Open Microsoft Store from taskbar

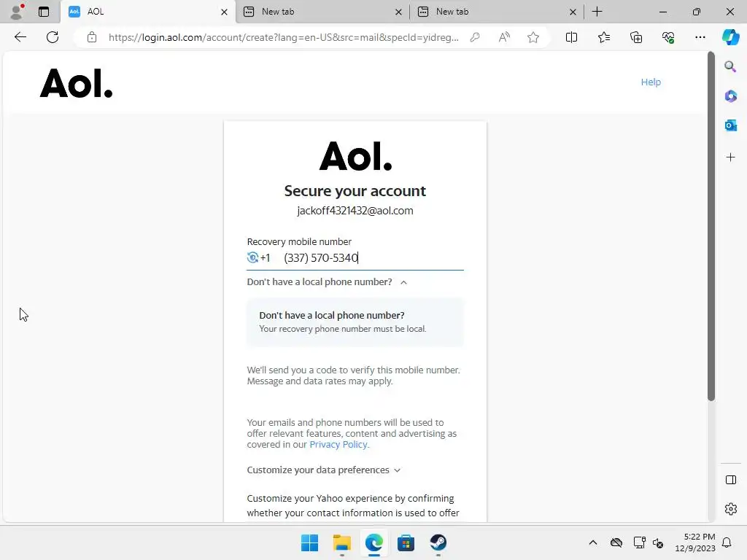(x=406, y=542)
